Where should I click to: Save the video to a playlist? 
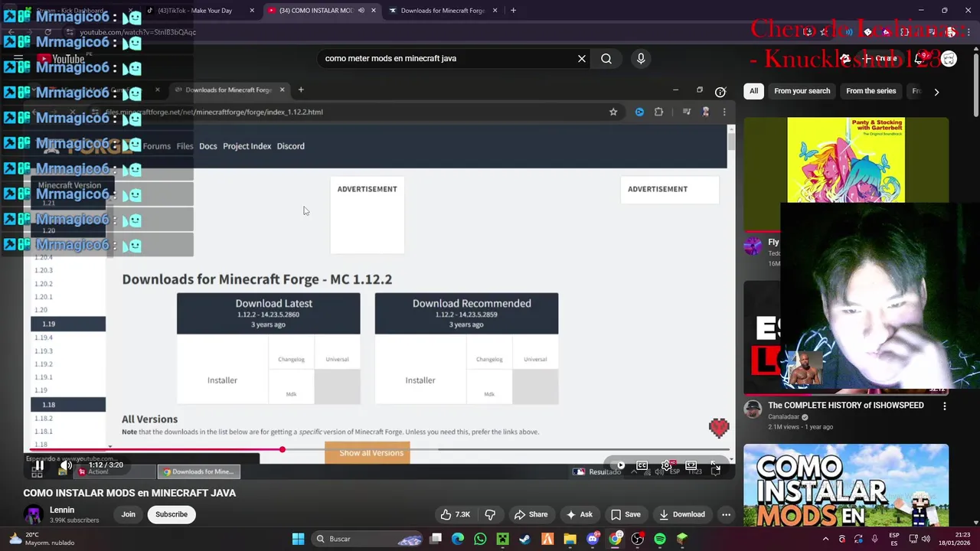(626, 514)
